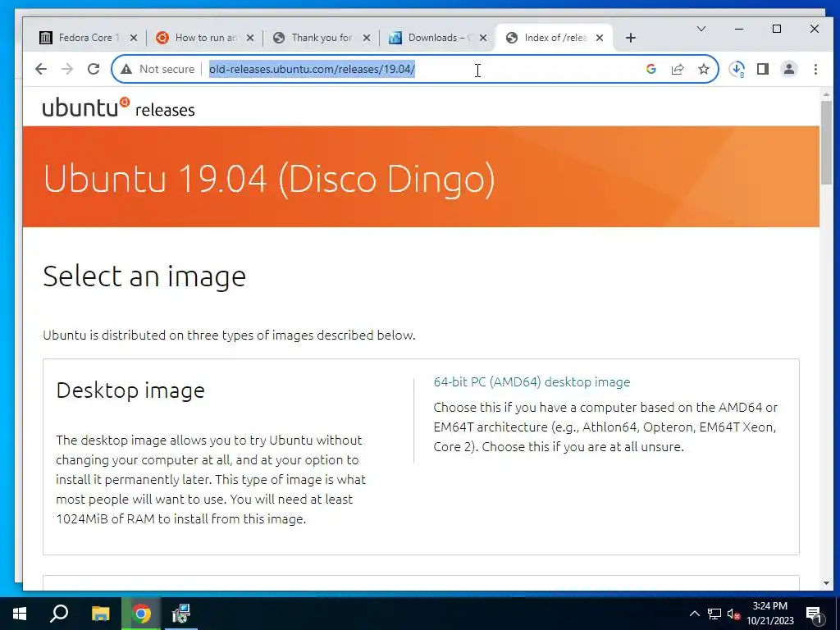Screen dimensions: 840x630
Task: View the Not secure site warning
Action: pyautogui.click(x=157, y=69)
